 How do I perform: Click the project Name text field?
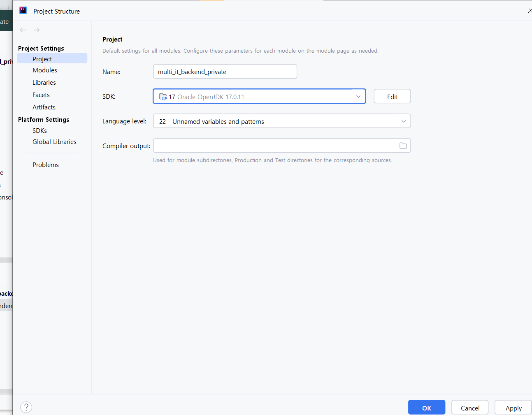[225, 72]
